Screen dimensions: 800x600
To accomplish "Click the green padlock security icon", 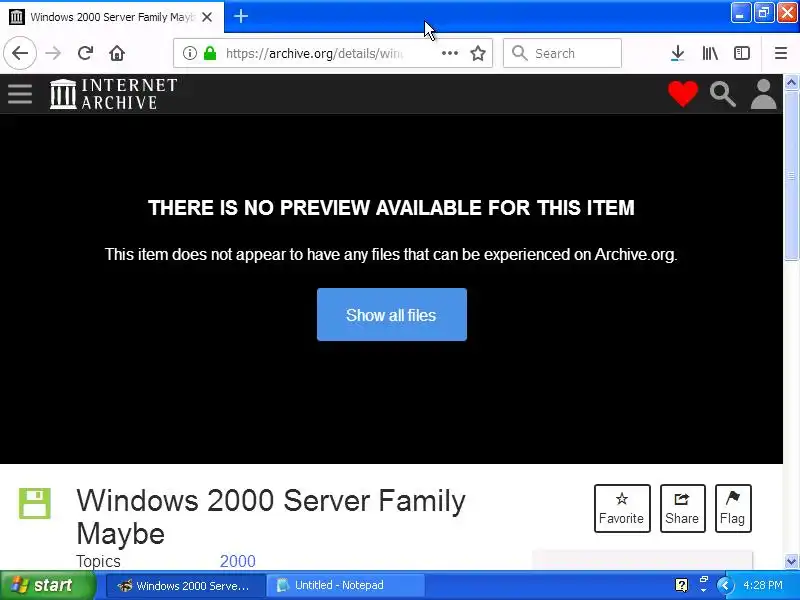I will point(210,53).
